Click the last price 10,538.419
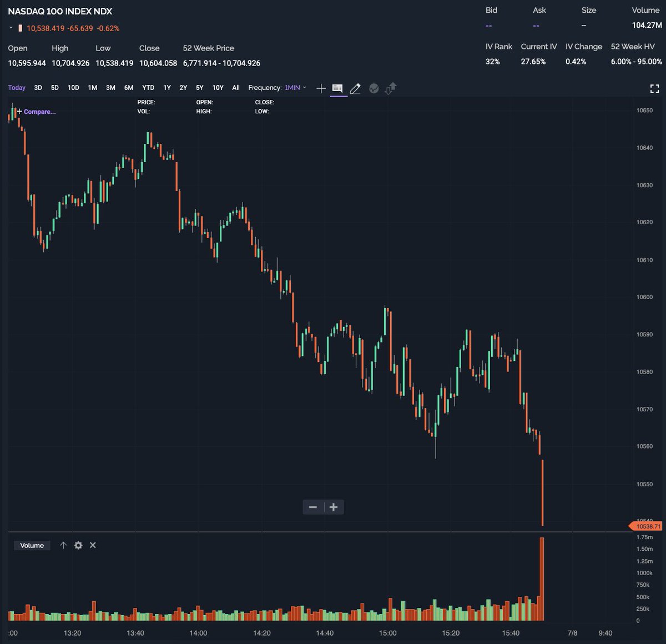This screenshot has width=666, height=644. 46,28
